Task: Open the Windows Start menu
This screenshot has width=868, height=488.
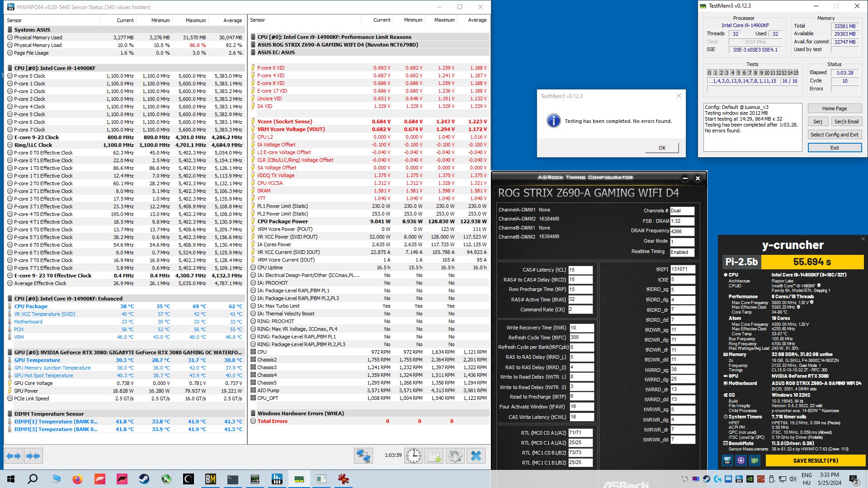Action: pyautogui.click(x=11, y=479)
